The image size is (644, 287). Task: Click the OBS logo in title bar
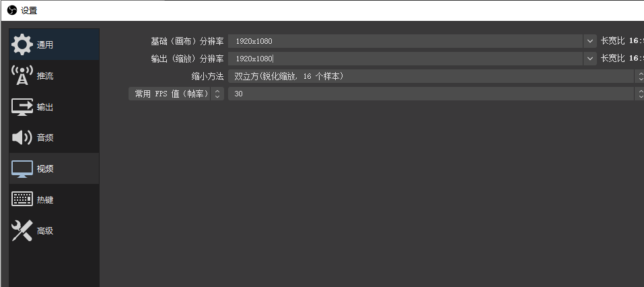pyautogui.click(x=12, y=10)
